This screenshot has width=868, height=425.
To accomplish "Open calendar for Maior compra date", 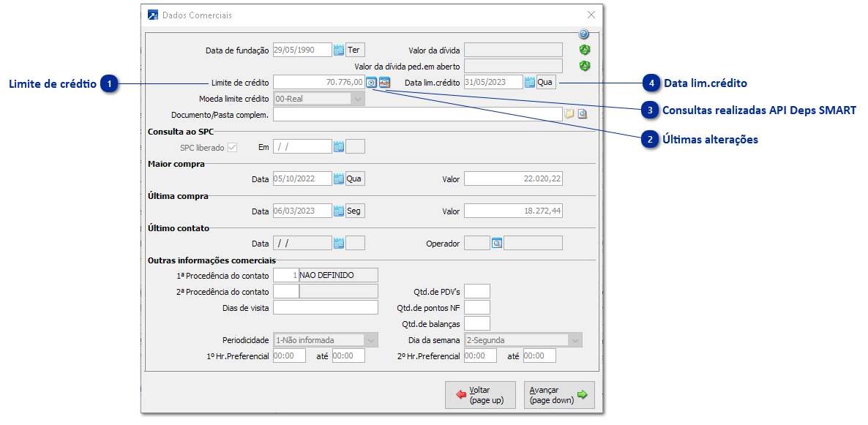I will 339,178.
